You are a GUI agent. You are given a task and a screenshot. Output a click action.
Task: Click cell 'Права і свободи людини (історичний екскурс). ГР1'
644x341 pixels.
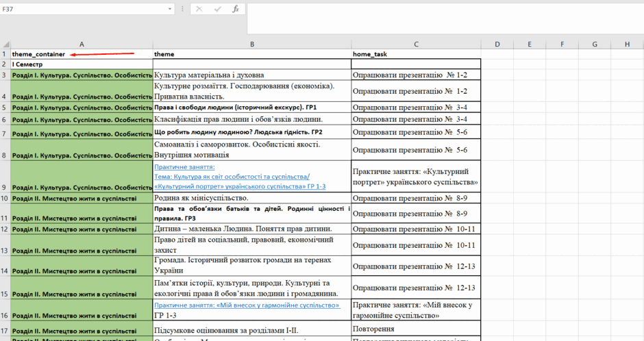[251, 108]
